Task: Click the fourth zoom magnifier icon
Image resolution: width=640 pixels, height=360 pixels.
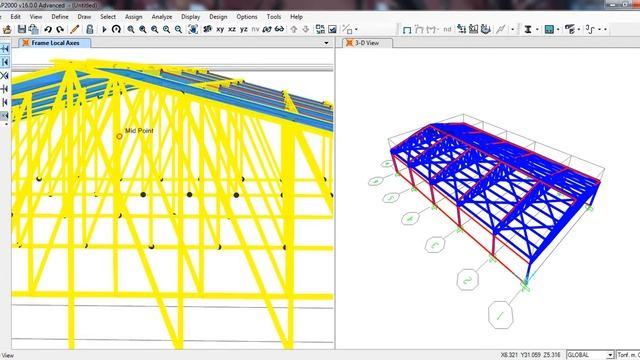Action: (x=166, y=29)
